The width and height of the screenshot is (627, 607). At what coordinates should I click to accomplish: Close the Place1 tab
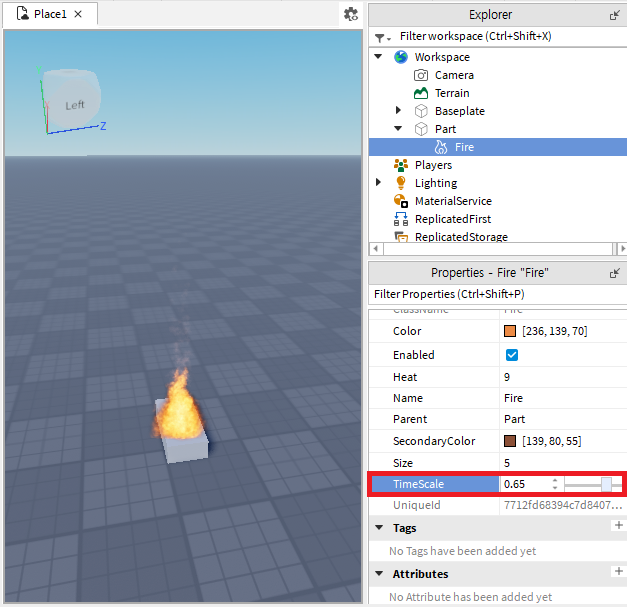[78, 14]
